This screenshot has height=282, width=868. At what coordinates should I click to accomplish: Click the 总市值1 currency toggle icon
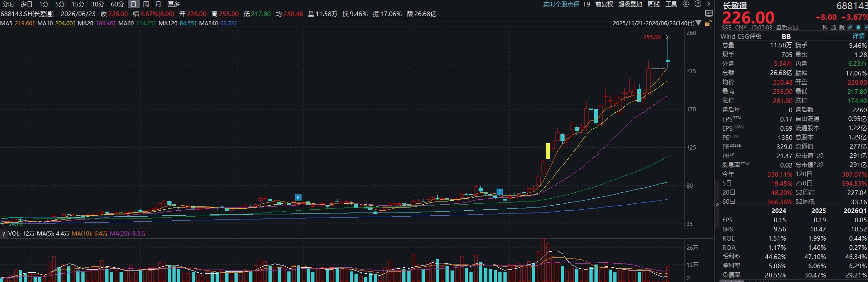click(820, 156)
